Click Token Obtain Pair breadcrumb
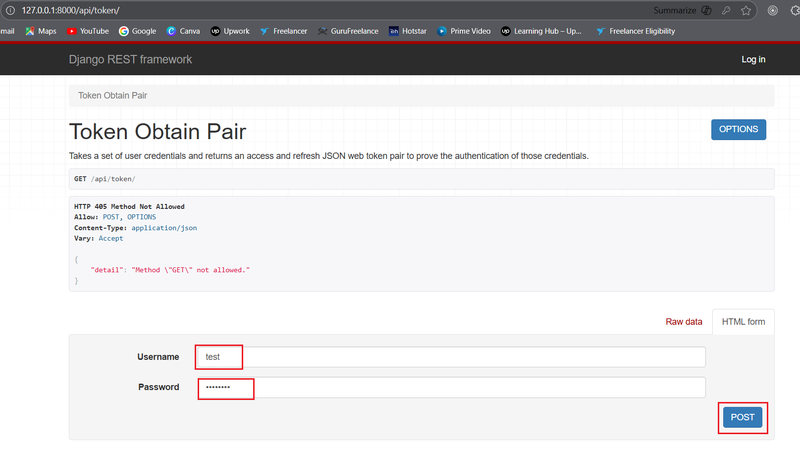 click(x=112, y=95)
